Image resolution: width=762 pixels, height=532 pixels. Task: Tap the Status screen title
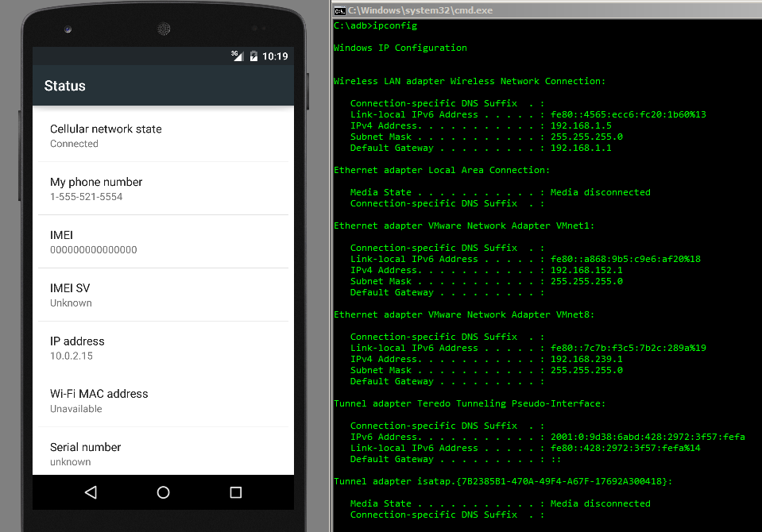64,86
